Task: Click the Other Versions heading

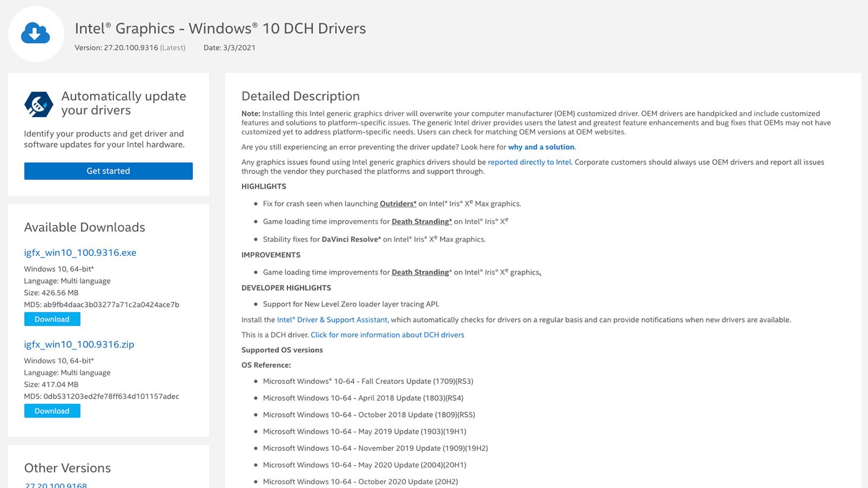Action: click(x=67, y=468)
